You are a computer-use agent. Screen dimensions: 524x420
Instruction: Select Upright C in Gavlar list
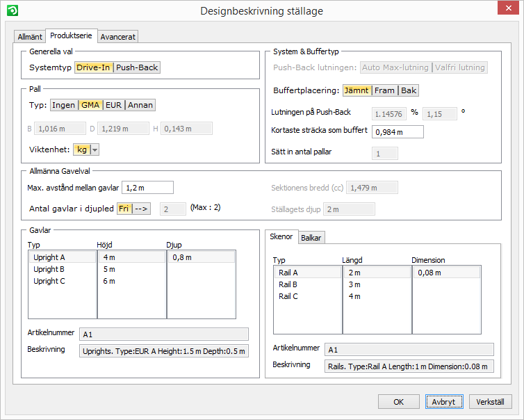point(63,281)
